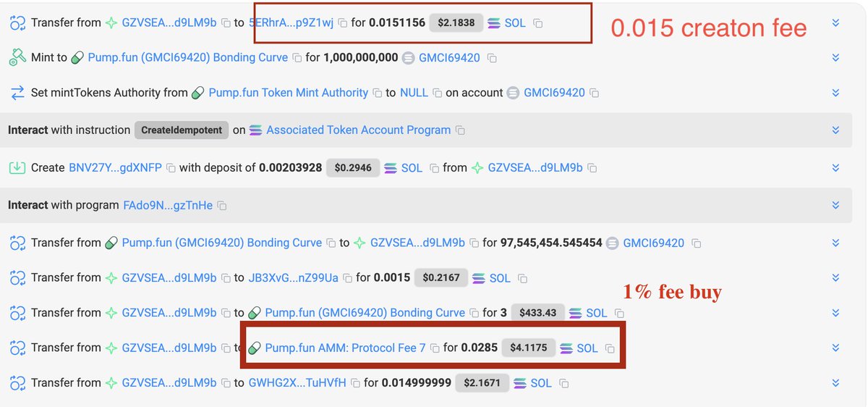Copy the NULL address

tap(436, 93)
